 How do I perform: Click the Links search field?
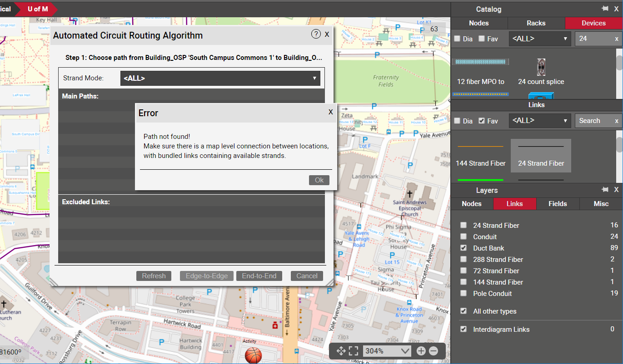pyautogui.click(x=594, y=121)
